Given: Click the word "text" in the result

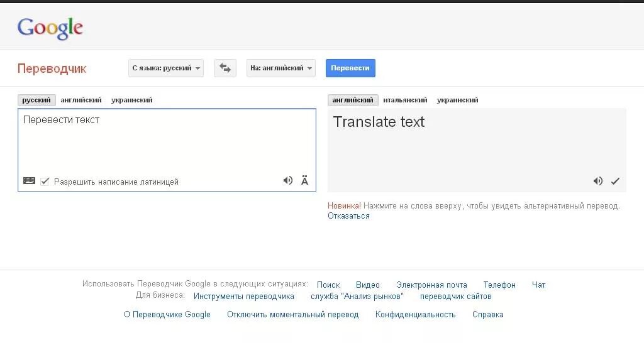Looking at the screenshot, I should (x=412, y=122).
